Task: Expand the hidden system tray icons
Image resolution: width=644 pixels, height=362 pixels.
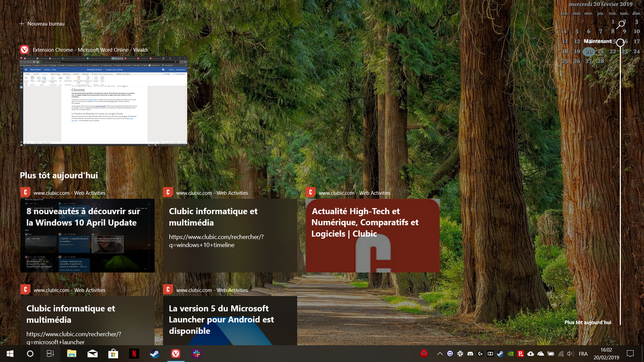Action: 440,354
